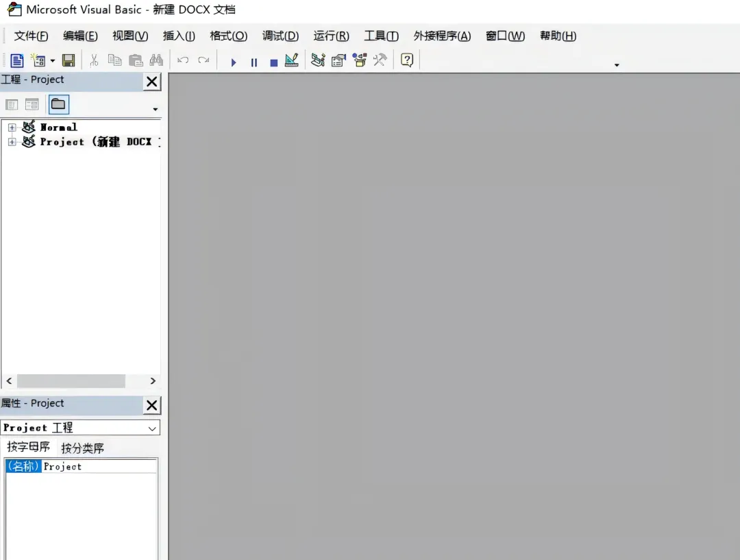Open the main toolbar options arrow

point(617,65)
